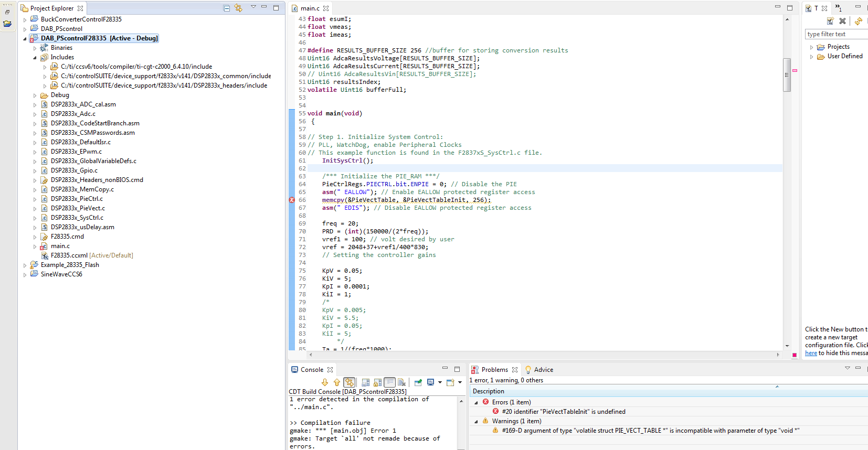868x450 pixels.
Task: Click the 'here' link to hide message
Action: (811, 353)
